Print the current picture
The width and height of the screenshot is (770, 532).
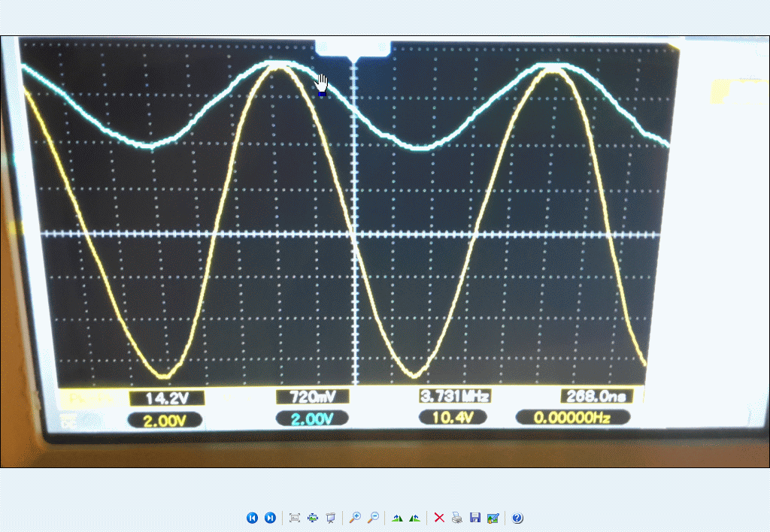point(457,518)
